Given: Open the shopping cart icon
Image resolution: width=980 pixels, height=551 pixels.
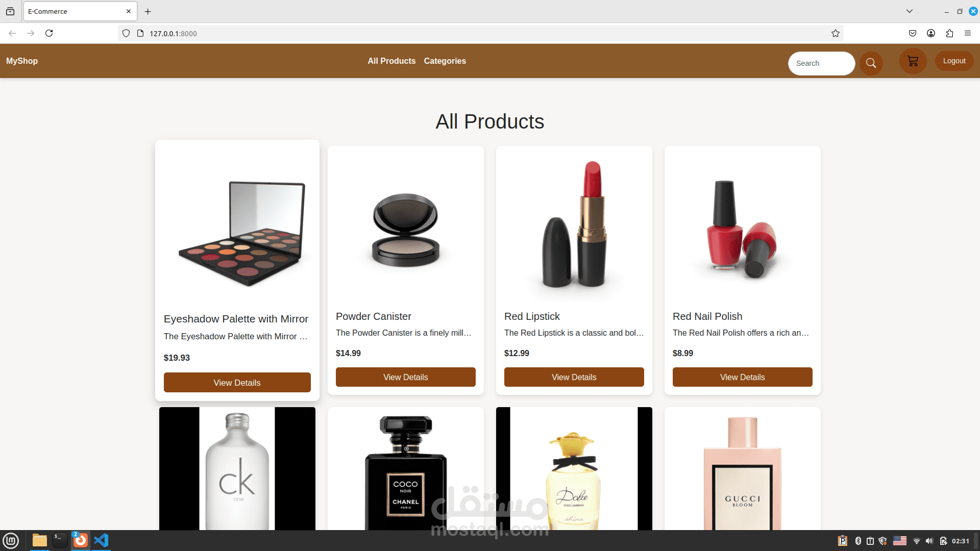Looking at the screenshot, I should pyautogui.click(x=913, y=61).
